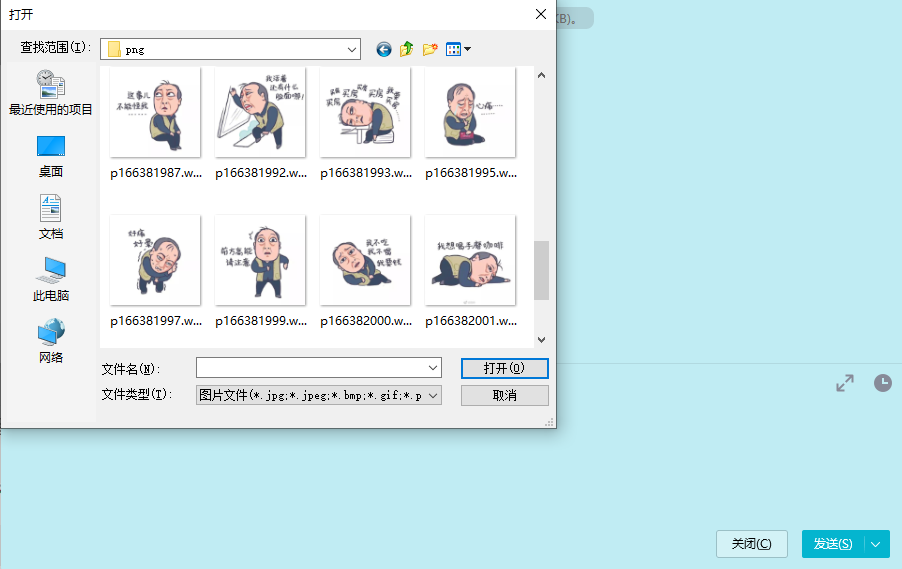This screenshot has width=902, height=569.
Task: Select thumbnail p166381992
Action: [260, 112]
